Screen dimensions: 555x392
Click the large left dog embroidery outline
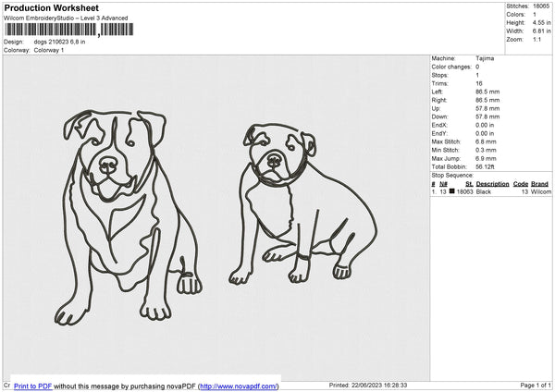(x=129, y=217)
